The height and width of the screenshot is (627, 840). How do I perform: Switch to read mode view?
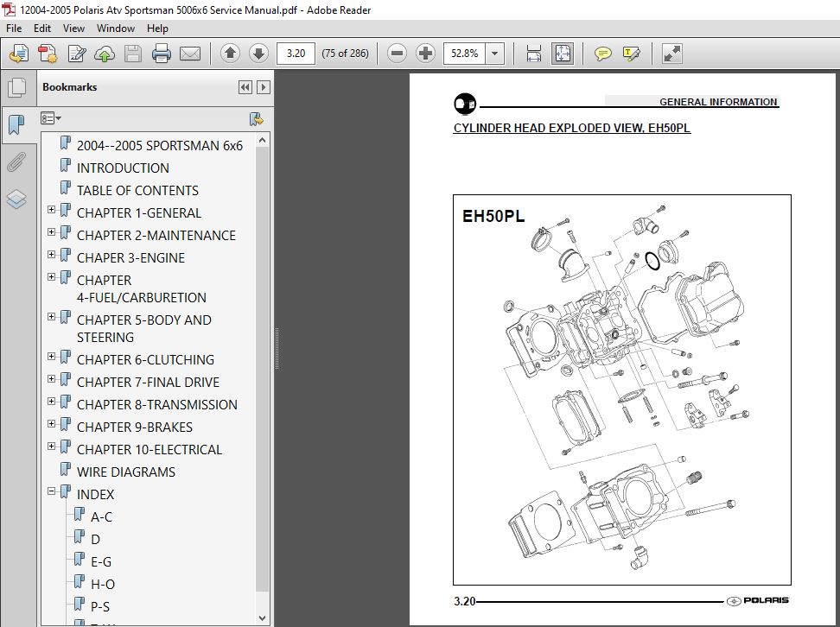point(671,54)
